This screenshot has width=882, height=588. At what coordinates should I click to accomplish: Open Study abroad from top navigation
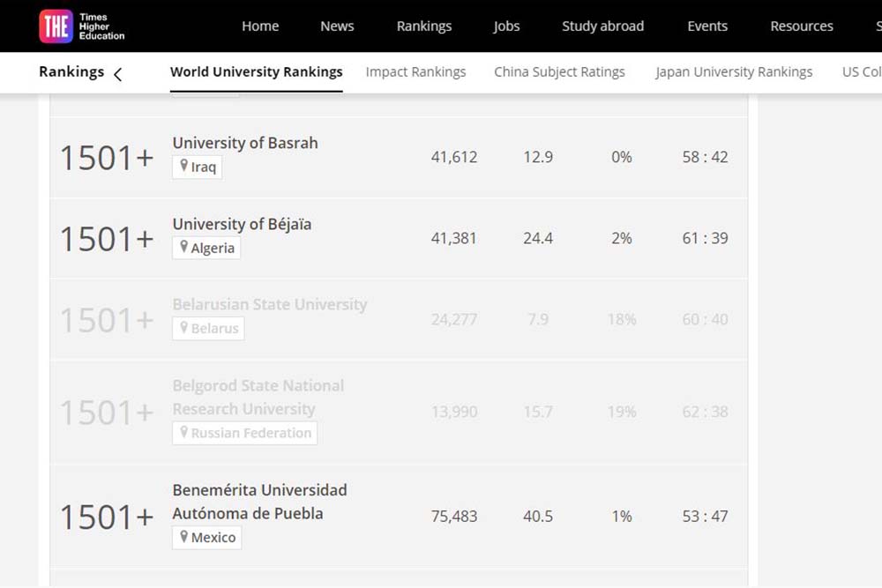[x=602, y=26]
